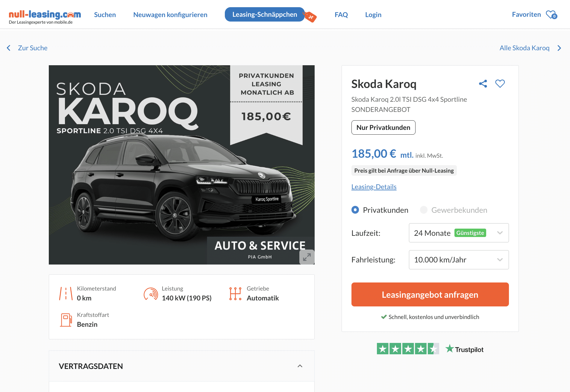The height and width of the screenshot is (392, 570).
Task: Click the Trustpilot logo
Action: [464, 349]
